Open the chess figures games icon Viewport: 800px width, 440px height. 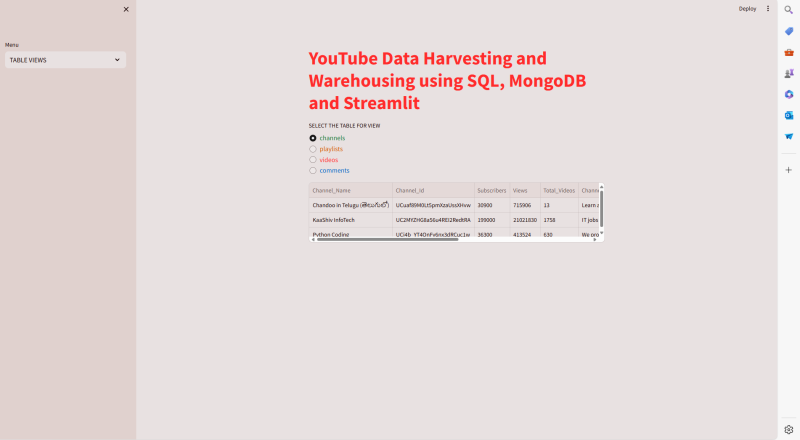tap(789, 74)
